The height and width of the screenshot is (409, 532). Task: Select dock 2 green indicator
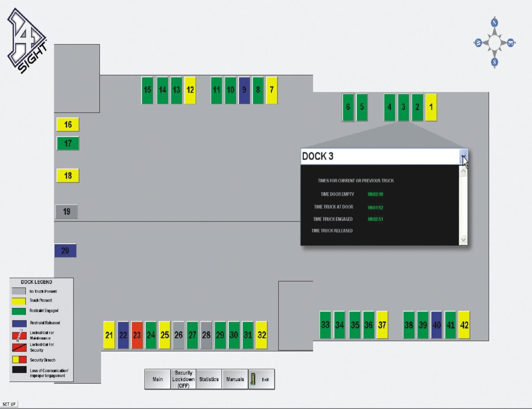pos(417,107)
